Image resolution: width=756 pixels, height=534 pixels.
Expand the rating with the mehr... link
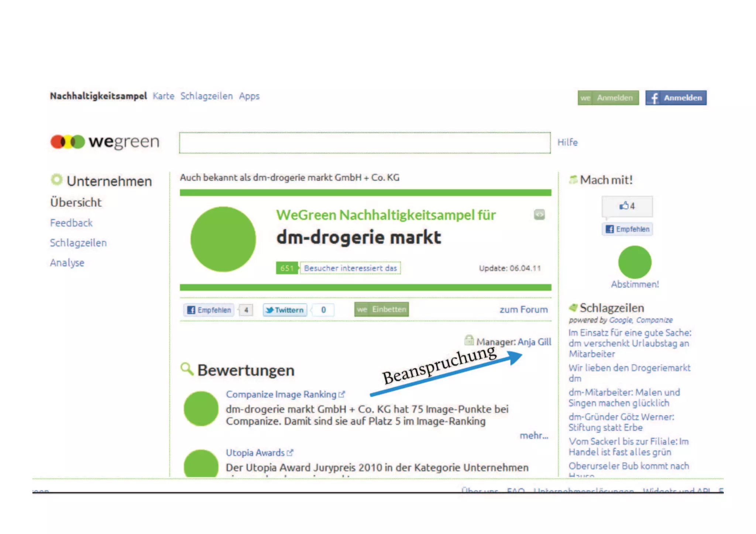(534, 436)
